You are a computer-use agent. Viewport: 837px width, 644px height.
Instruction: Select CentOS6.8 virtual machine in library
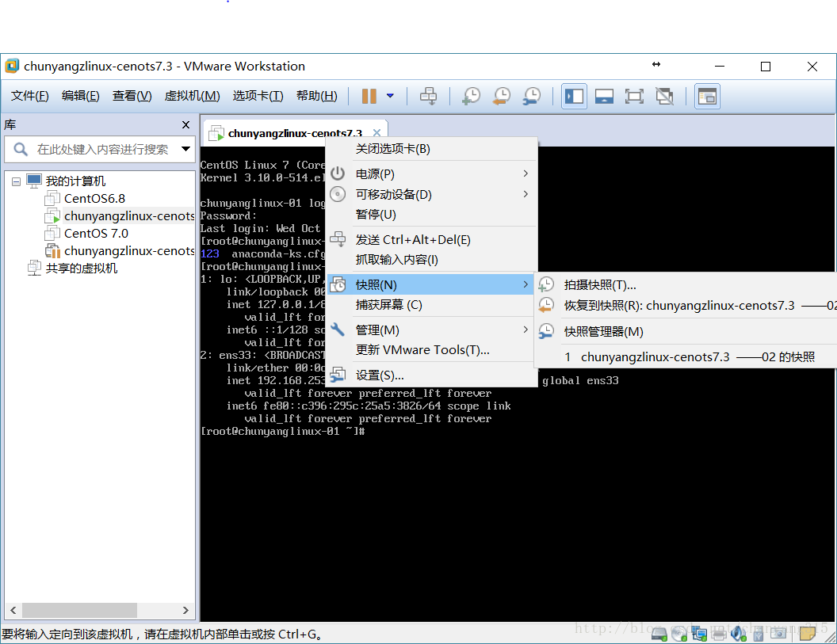click(94, 199)
